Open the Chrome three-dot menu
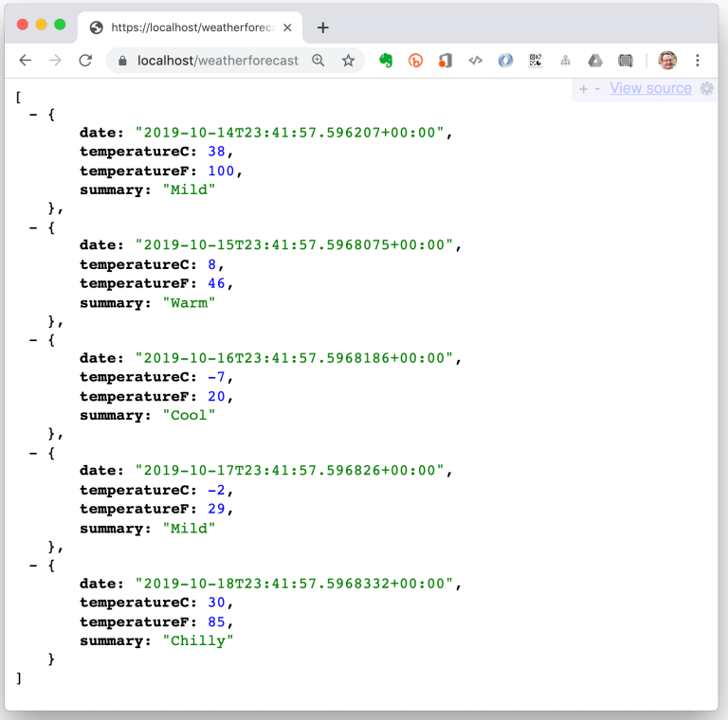The height and width of the screenshot is (720, 728). [x=698, y=61]
